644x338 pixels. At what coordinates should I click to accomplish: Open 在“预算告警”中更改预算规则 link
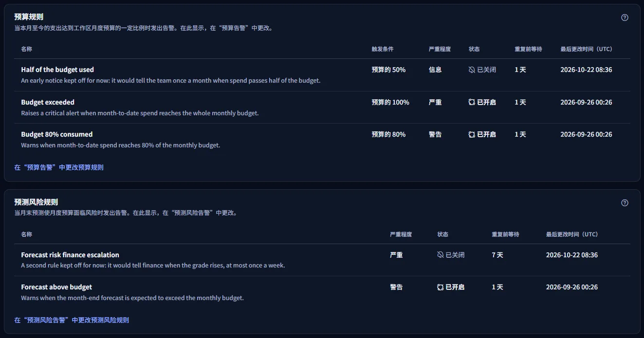[x=59, y=167]
